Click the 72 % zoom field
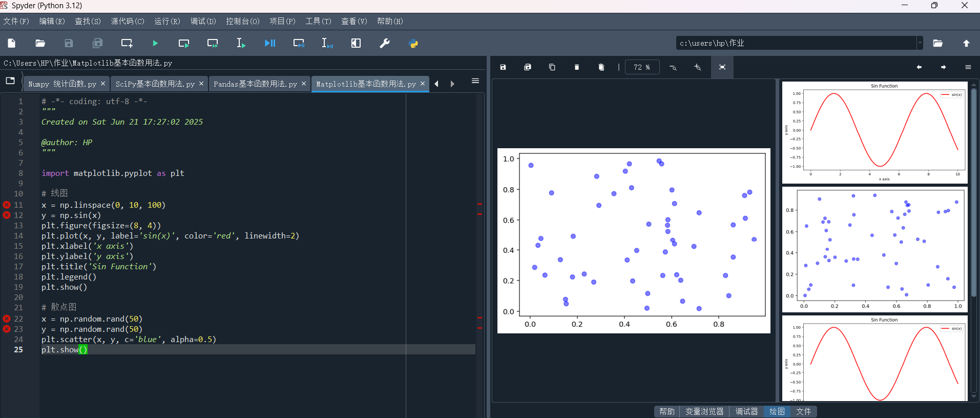Image resolution: width=980 pixels, height=418 pixels. (642, 67)
